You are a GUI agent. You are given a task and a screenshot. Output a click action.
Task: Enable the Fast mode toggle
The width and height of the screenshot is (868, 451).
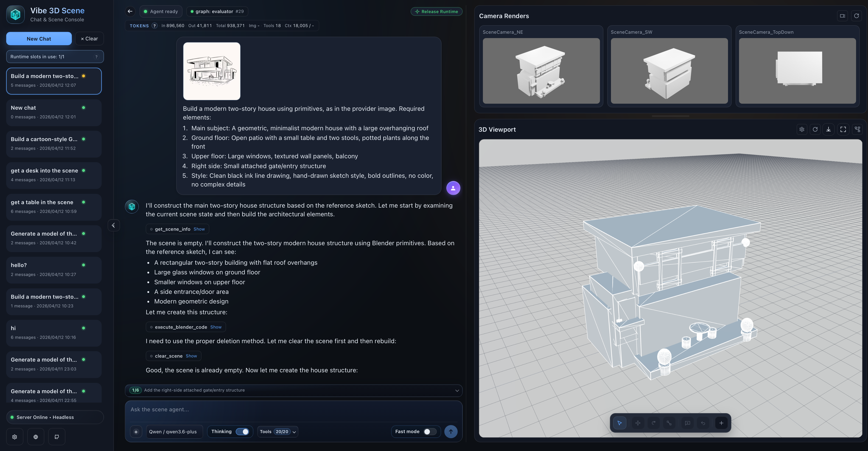430,432
